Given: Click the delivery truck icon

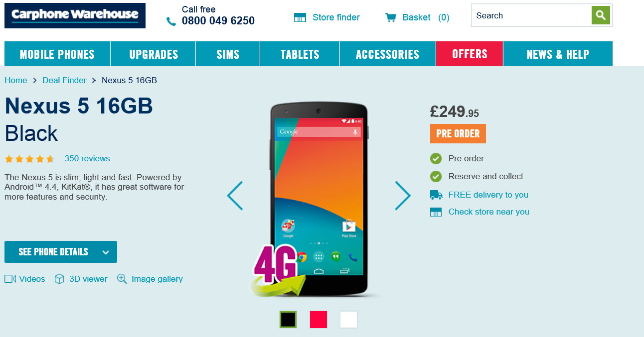Looking at the screenshot, I should 436,195.
